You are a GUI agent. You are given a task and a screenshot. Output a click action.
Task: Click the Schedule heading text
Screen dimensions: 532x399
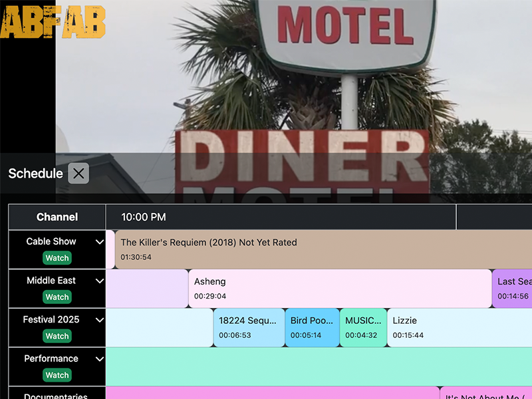click(x=36, y=174)
